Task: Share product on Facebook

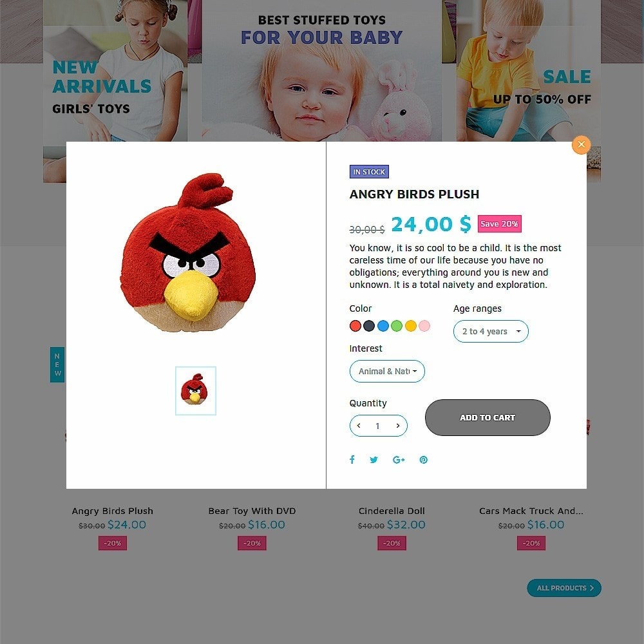Action: pyautogui.click(x=352, y=460)
